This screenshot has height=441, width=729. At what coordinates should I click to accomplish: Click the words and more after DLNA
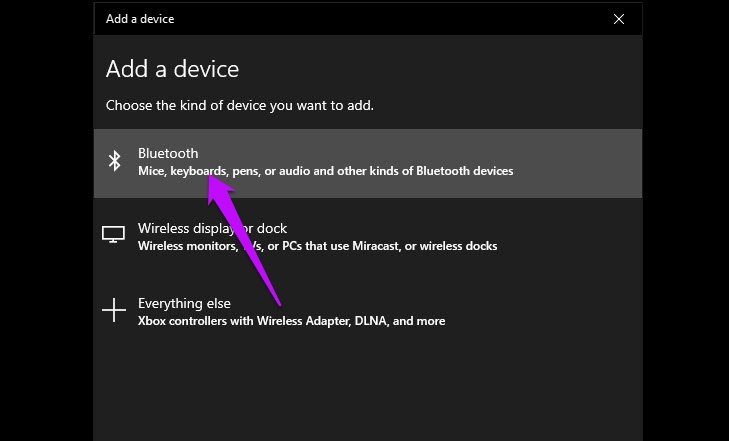coord(419,321)
